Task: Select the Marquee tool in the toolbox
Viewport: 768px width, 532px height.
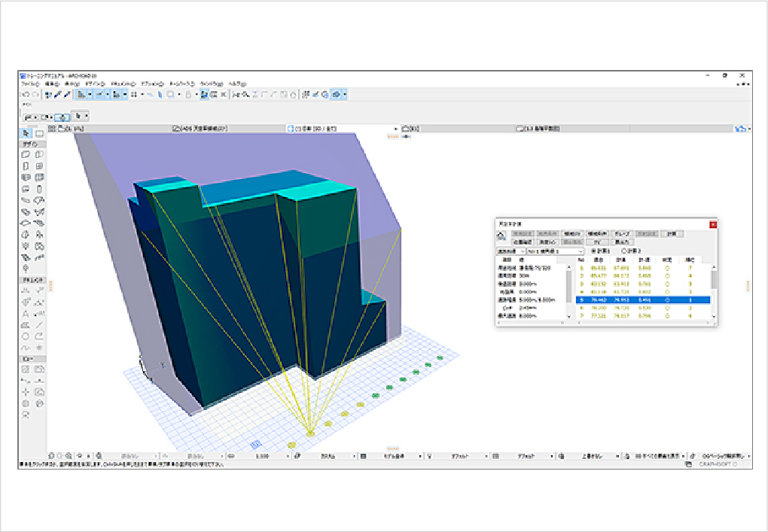Action: point(39,133)
